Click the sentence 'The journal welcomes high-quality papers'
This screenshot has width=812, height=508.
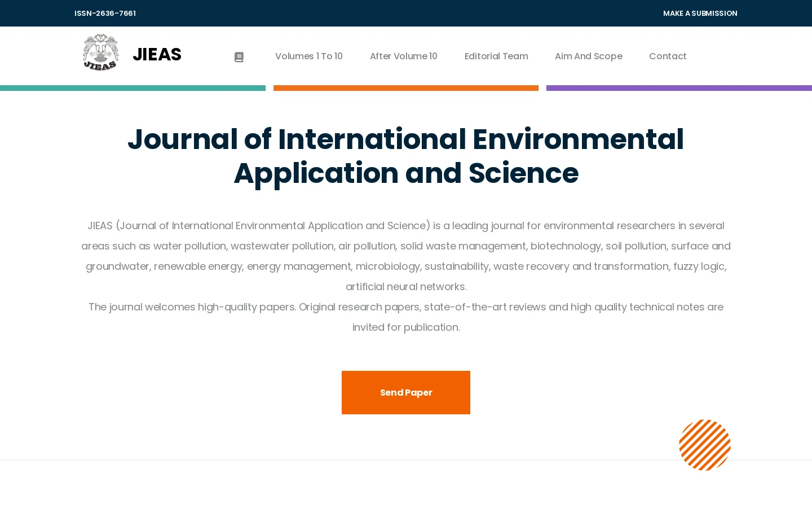pos(192,307)
